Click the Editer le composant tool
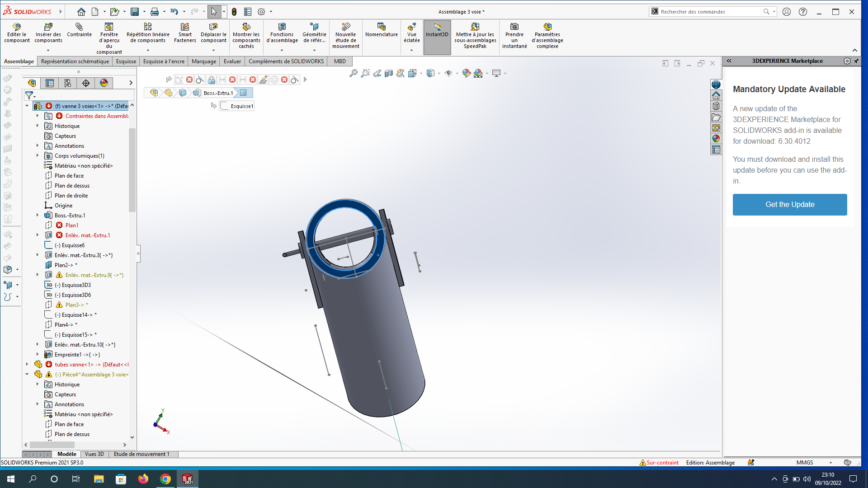This screenshot has width=868, height=488. click(17, 33)
